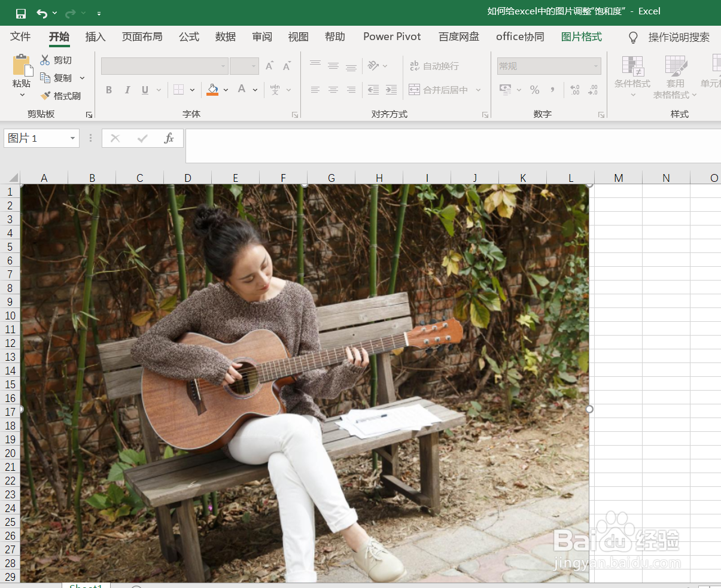This screenshot has height=588, width=721.
Task: Open the 套用表格格式 table format menu
Action: point(676,77)
